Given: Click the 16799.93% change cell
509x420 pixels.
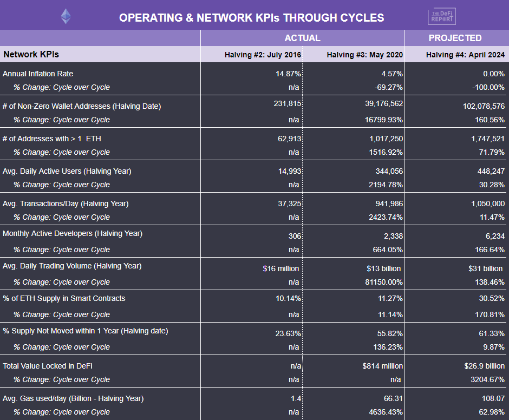Looking at the screenshot, I should click(384, 120).
